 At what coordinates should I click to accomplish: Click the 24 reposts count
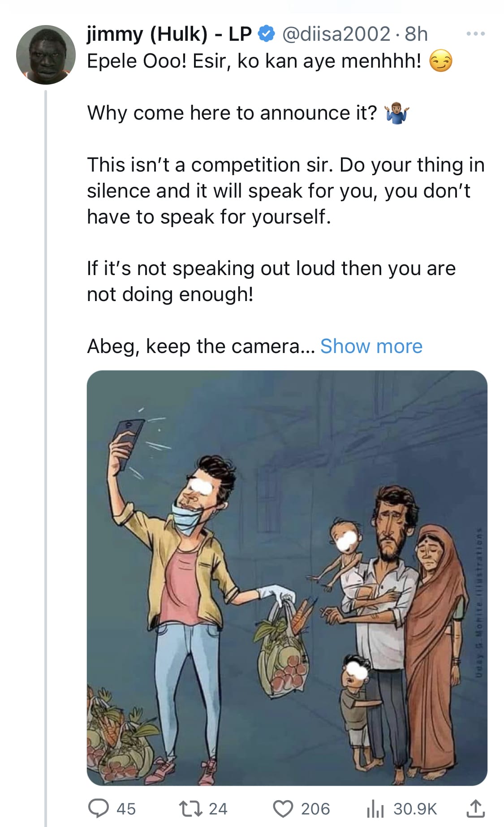click(218, 809)
